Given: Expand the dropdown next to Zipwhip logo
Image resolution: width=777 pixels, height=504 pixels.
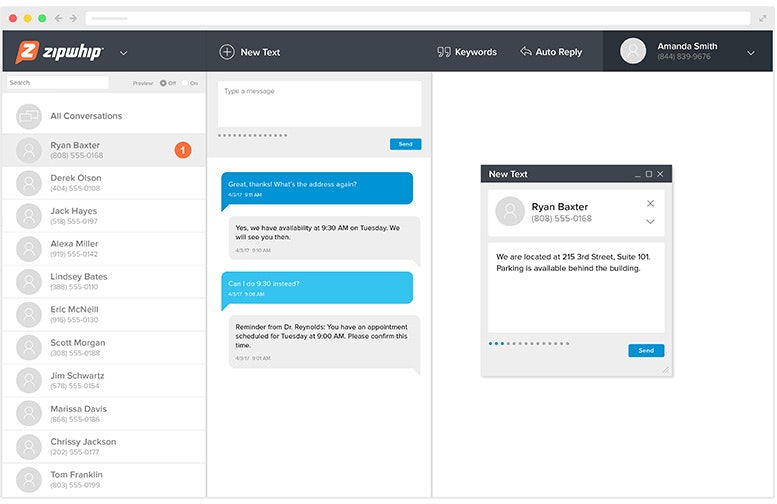Looking at the screenshot, I should point(123,53).
